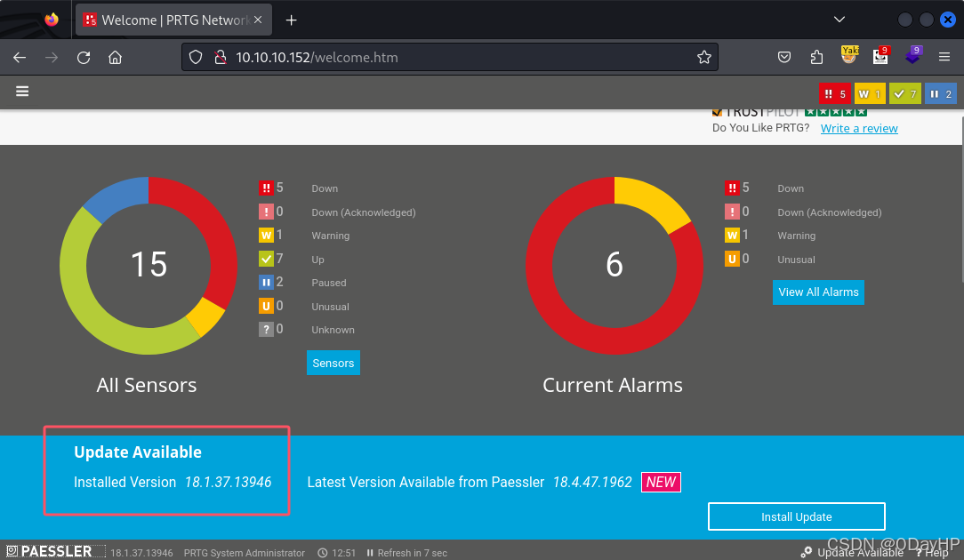Viewport: 964px width, 560px height.
Task: Click the Install Update button
Action: click(x=796, y=517)
